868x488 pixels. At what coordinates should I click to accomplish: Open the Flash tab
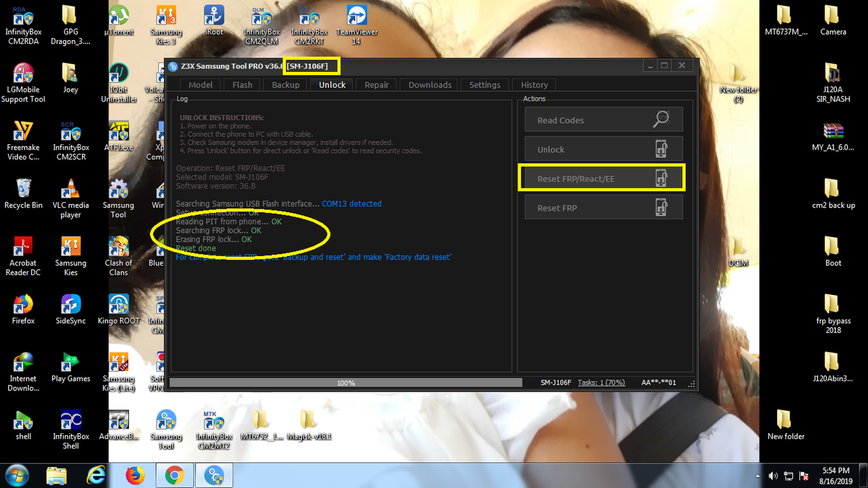coord(242,85)
